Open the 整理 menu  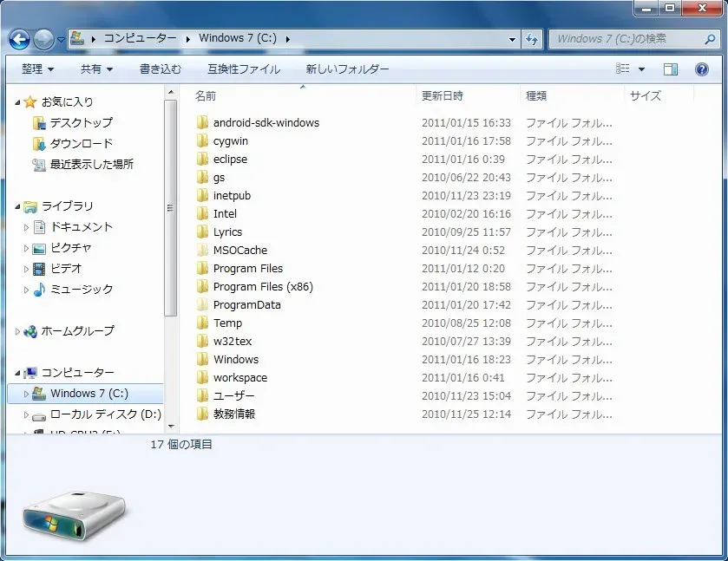click(x=37, y=69)
